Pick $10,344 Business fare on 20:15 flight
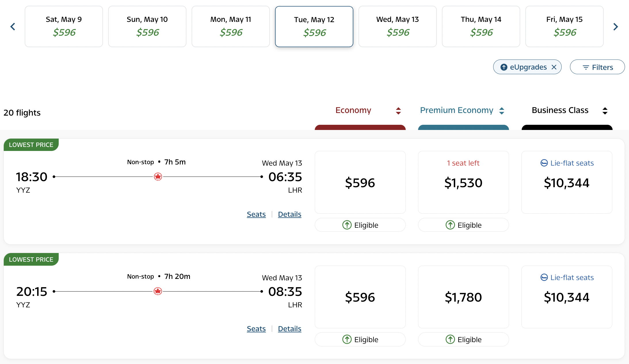Image resolution: width=629 pixels, height=364 pixels. tap(567, 297)
